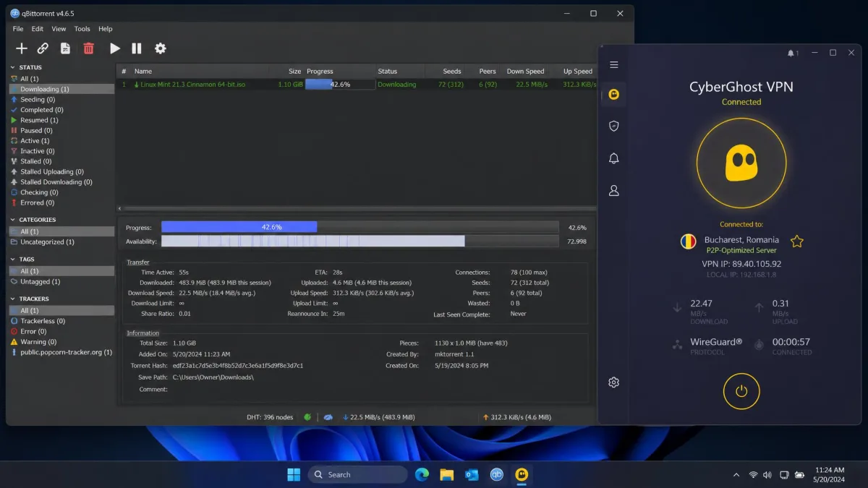Viewport: 868px width, 488px height.
Task: Open the Edit menu
Action: [37, 29]
